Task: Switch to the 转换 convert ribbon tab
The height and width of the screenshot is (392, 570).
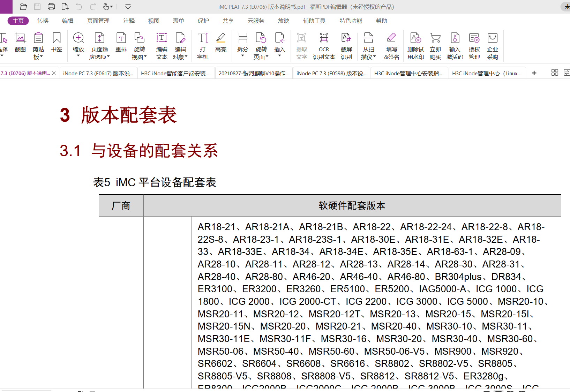Action: tap(43, 21)
